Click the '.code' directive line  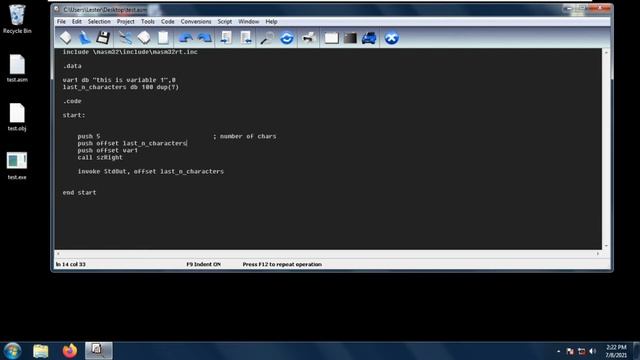coord(72,101)
